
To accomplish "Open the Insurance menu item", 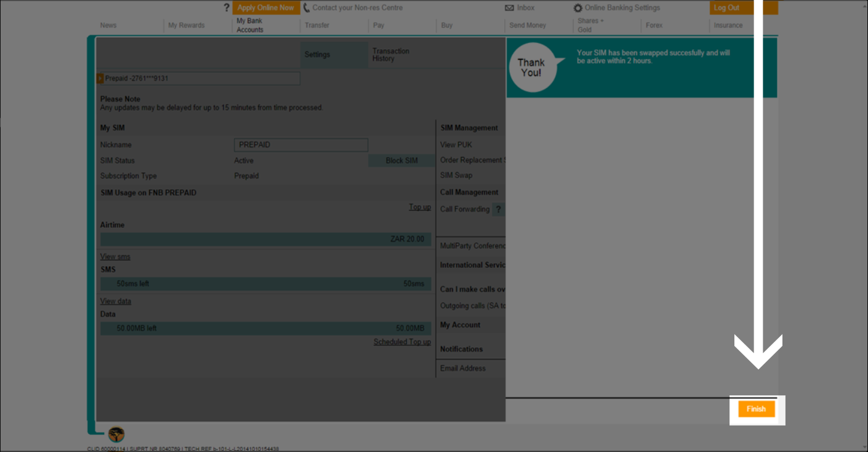I will (728, 25).
